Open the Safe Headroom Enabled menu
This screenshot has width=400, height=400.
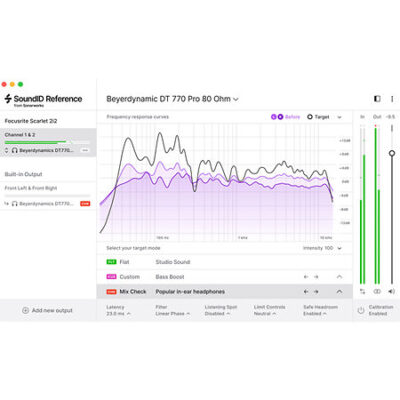coord(320,310)
